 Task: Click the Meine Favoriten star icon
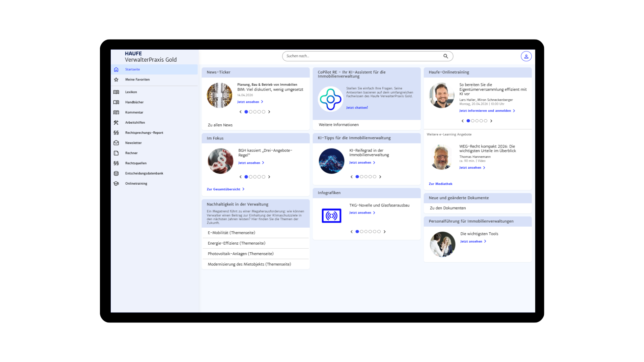coord(116,80)
